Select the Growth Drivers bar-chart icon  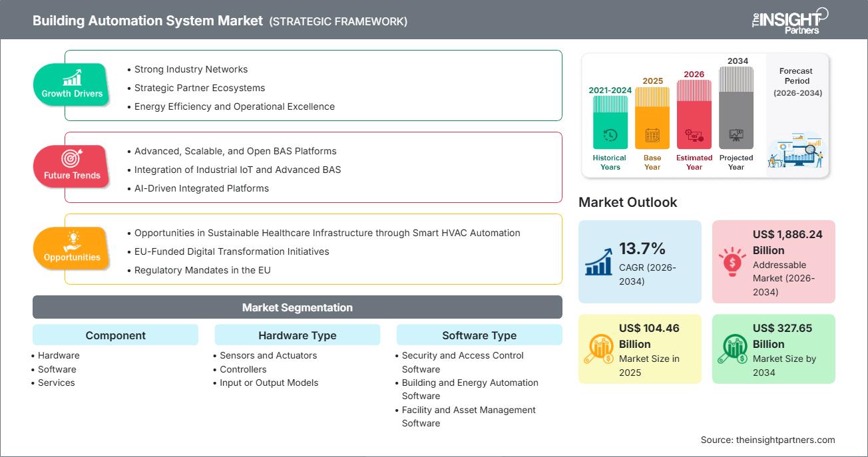click(x=71, y=76)
